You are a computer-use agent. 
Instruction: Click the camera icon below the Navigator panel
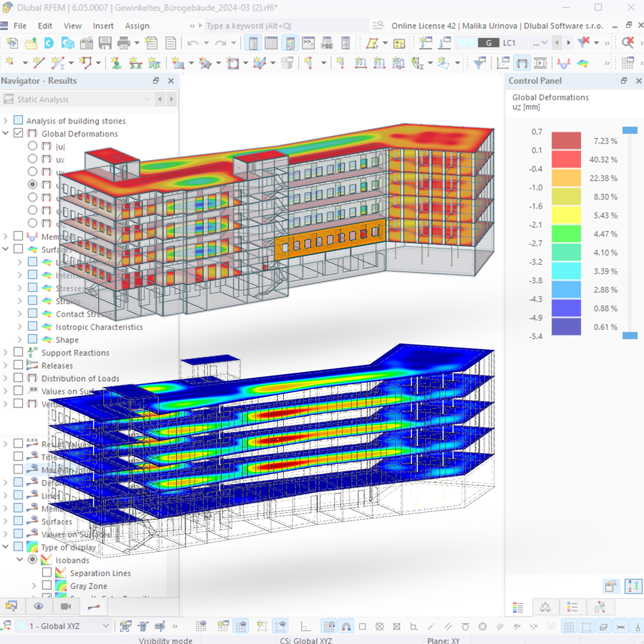66,606
